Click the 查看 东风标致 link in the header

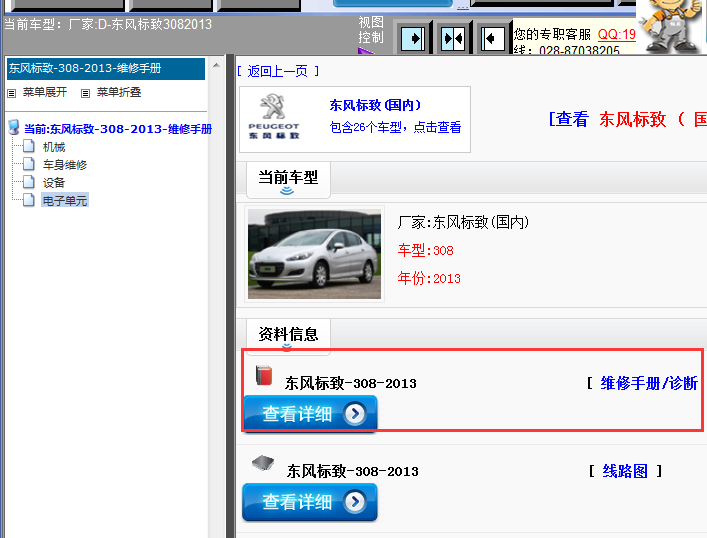[627, 119]
